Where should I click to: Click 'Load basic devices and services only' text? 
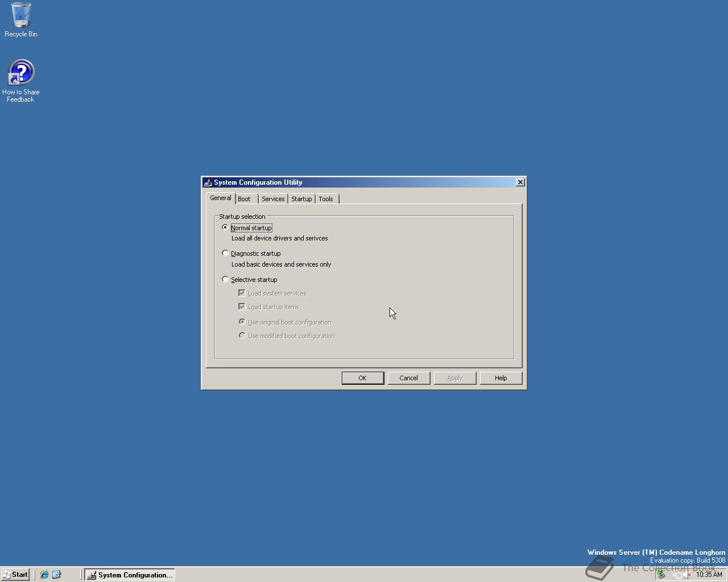[x=282, y=264]
